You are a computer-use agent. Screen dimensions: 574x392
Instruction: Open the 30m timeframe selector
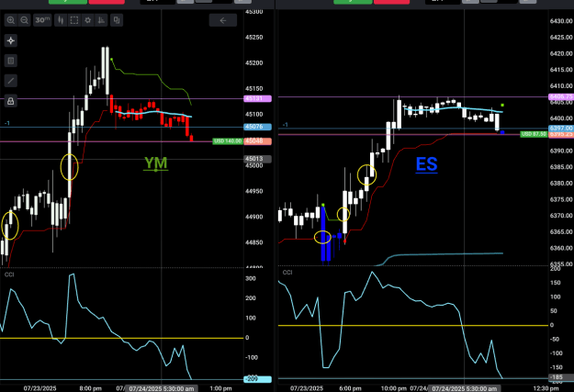(42, 20)
